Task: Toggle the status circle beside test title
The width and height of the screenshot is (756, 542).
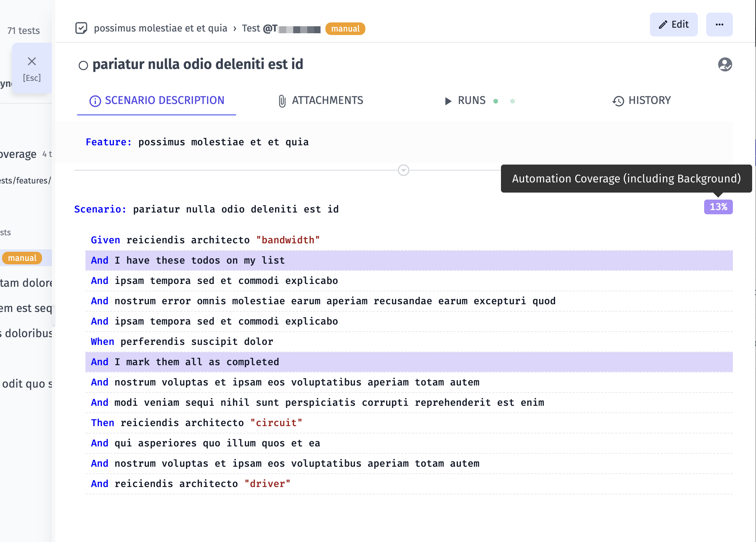Action: 83,65
